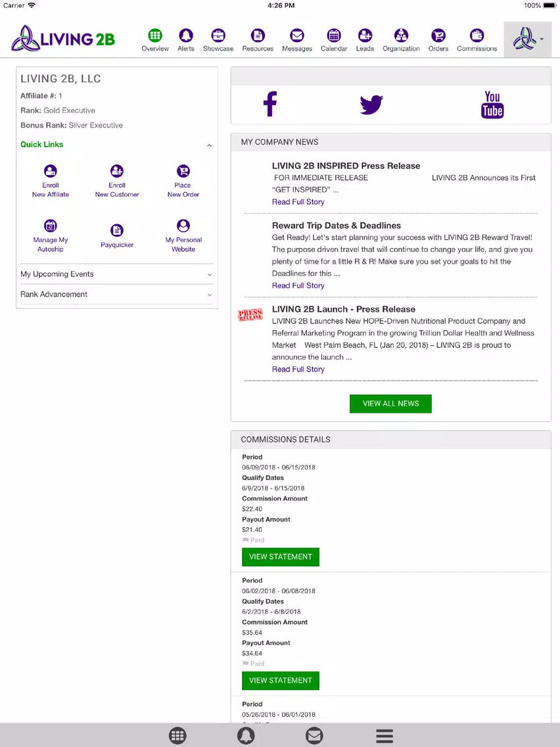Open the Facebook social icon
The width and height of the screenshot is (560, 747).
(270, 104)
